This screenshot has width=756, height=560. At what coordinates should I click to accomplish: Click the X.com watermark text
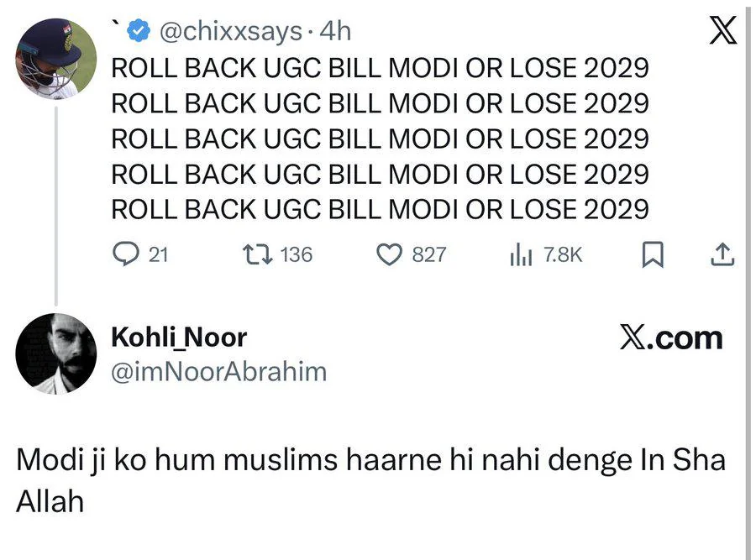pos(671,338)
